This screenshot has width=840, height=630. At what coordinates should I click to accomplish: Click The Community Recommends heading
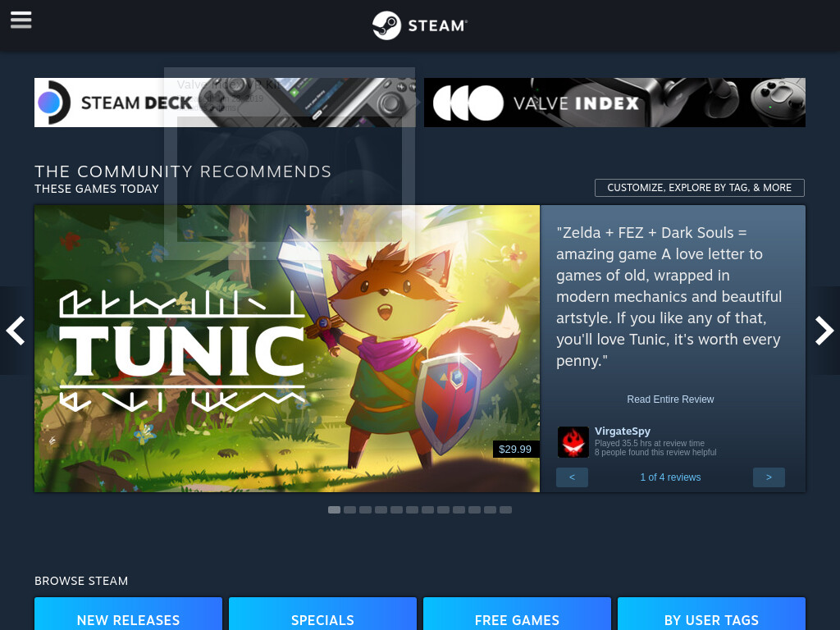click(183, 171)
